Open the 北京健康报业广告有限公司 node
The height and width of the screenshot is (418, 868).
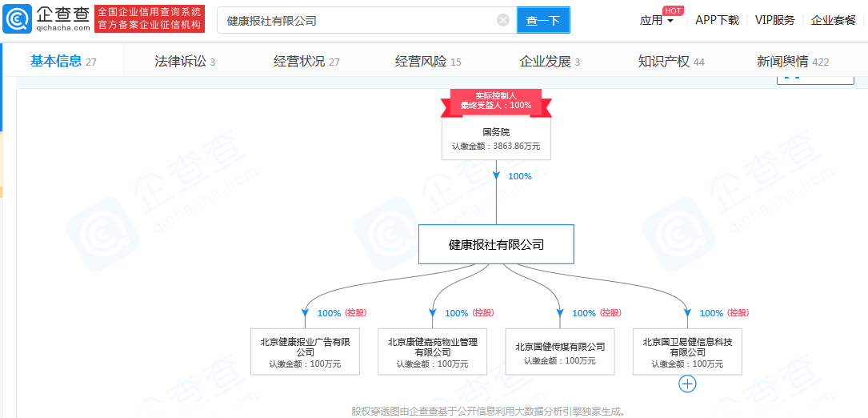coord(305,352)
